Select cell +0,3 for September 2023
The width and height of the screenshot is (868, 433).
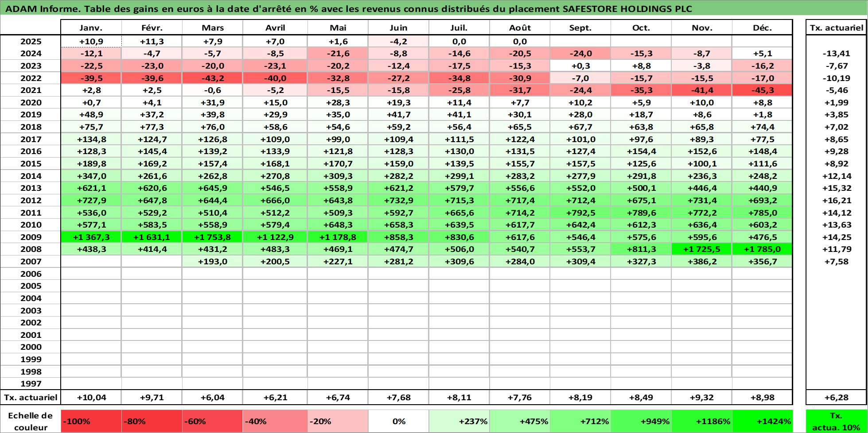(x=580, y=66)
